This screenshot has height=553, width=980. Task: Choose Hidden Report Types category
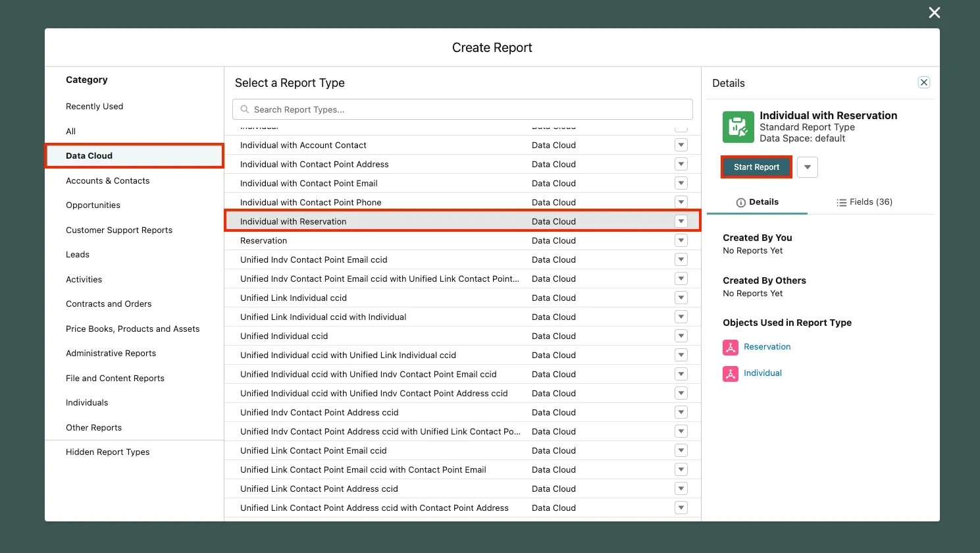click(107, 452)
